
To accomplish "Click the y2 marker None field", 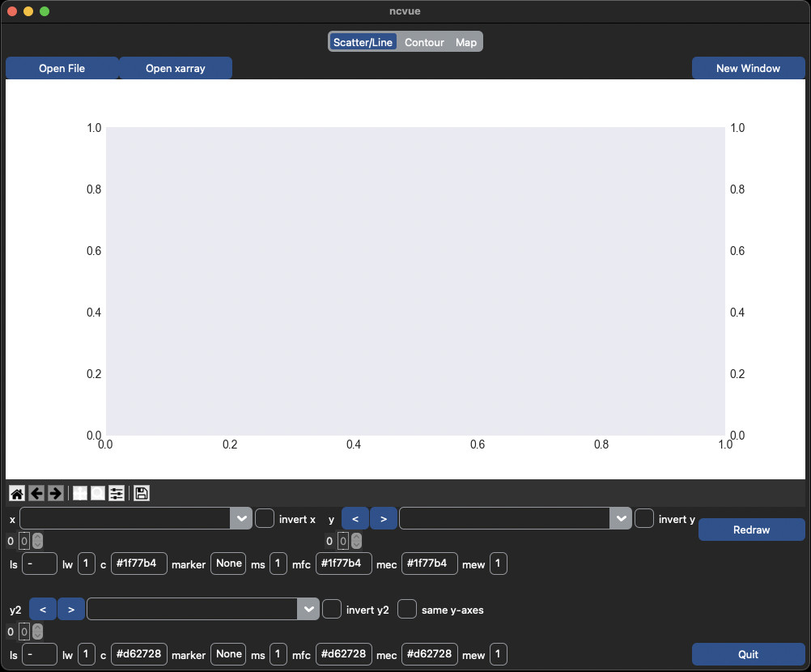I will 228,654.
